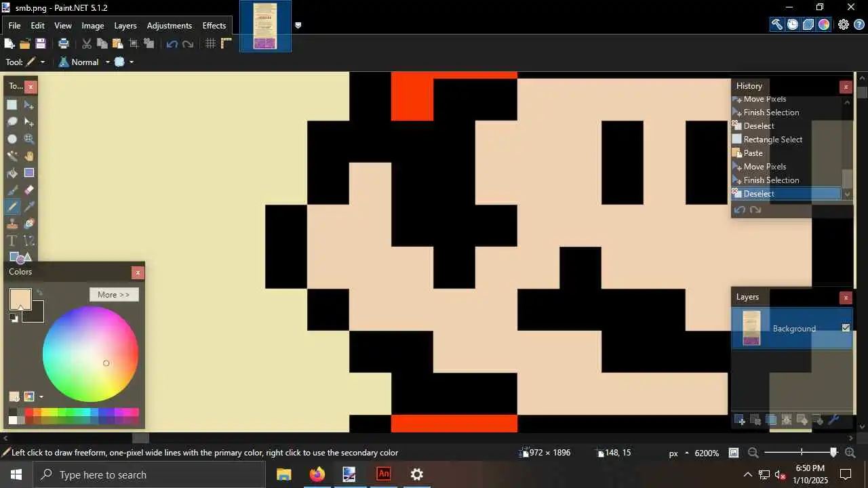The height and width of the screenshot is (488, 868).
Task: Click the Cut scissors icon
Action: tap(87, 43)
